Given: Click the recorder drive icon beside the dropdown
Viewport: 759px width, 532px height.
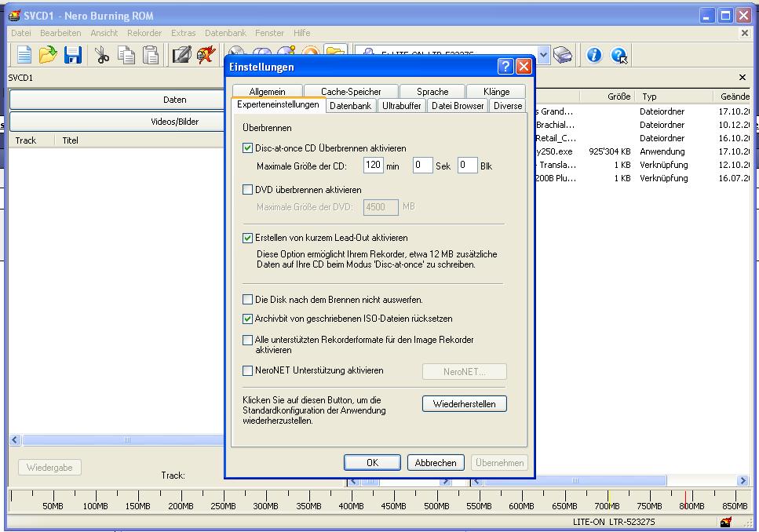Looking at the screenshot, I should point(563,55).
